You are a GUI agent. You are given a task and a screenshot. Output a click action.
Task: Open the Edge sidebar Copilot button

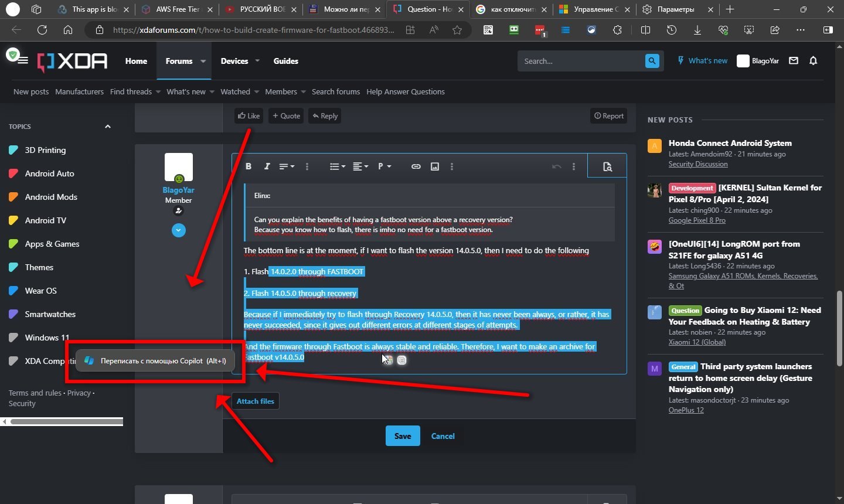point(828,30)
